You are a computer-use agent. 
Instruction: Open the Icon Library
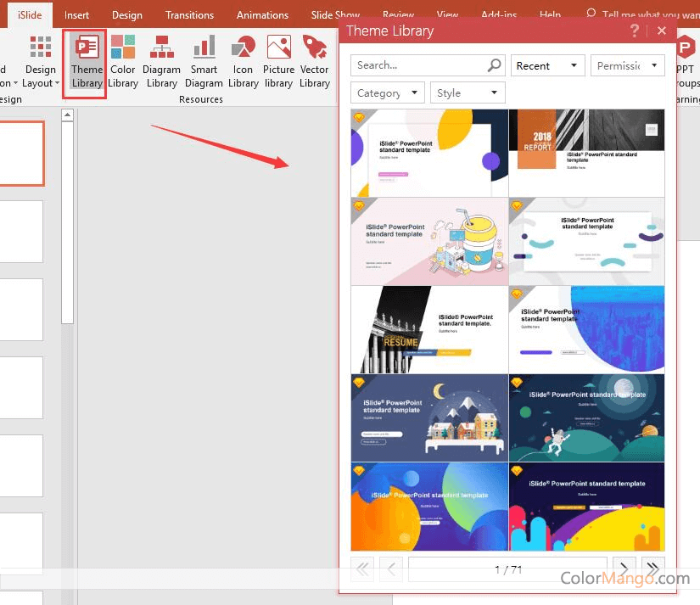pyautogui.click(x=244, y=63)
